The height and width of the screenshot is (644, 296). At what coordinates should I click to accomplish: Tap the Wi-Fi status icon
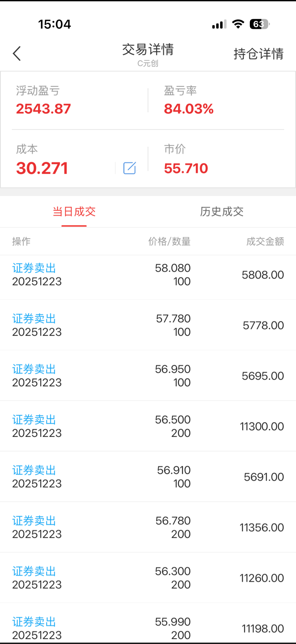238,24
